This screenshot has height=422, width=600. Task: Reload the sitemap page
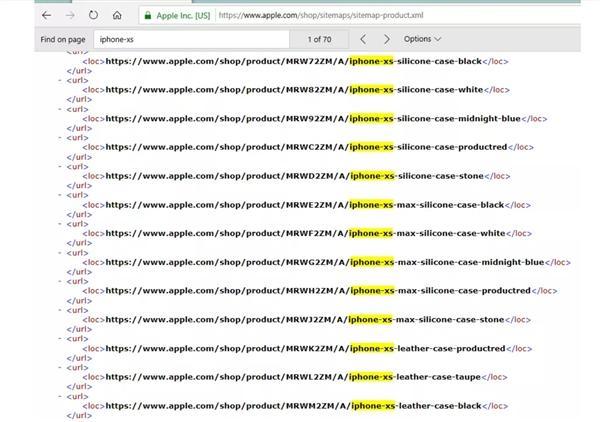click(93, 15)
